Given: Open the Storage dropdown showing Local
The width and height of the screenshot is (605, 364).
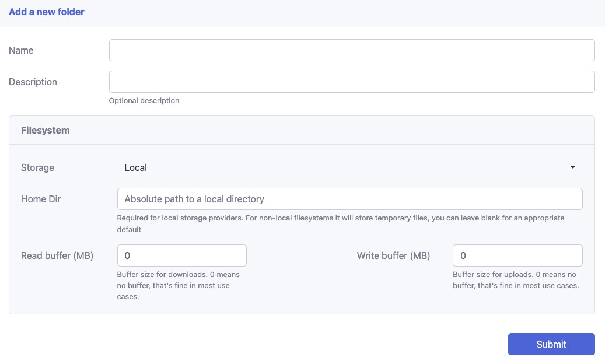Looking at the screenshot, I should click(x=349, y=167).
